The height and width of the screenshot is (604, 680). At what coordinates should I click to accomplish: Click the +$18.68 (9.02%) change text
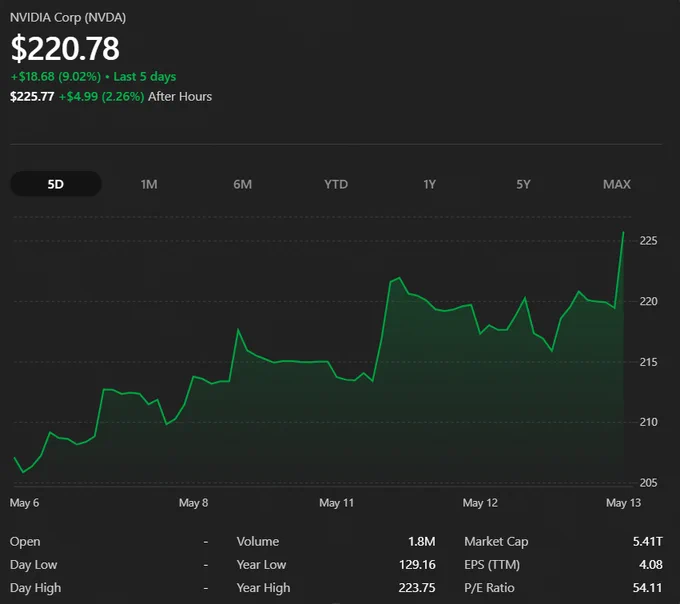click(x=56, y=77)
